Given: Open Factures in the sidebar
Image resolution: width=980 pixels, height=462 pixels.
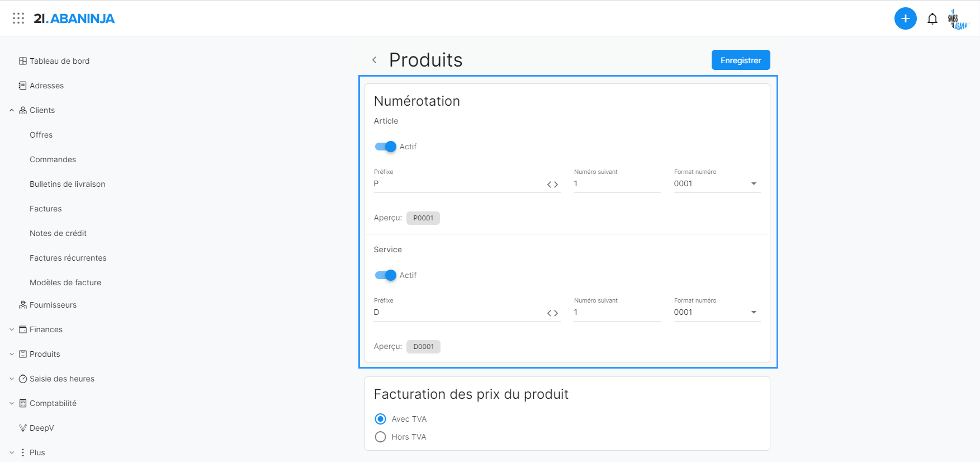Looking at the screenshot, I should click(x=46, y=209).
